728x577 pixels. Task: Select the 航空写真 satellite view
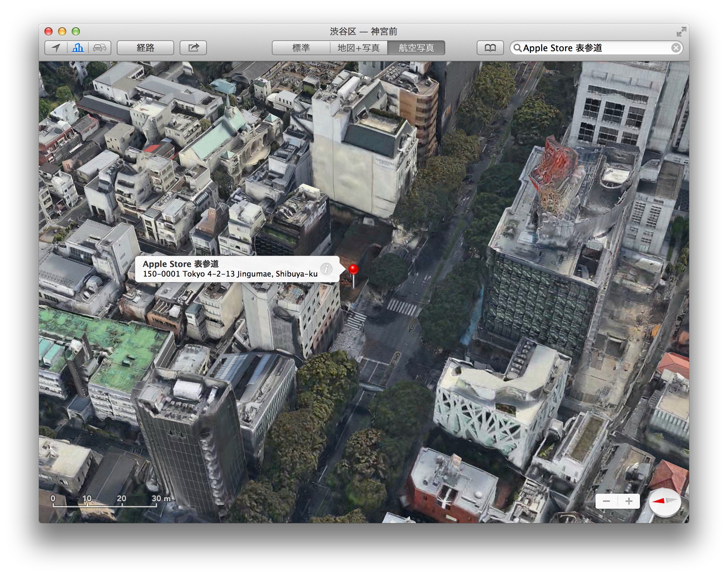pyautogui.click(x=416, y=48)
